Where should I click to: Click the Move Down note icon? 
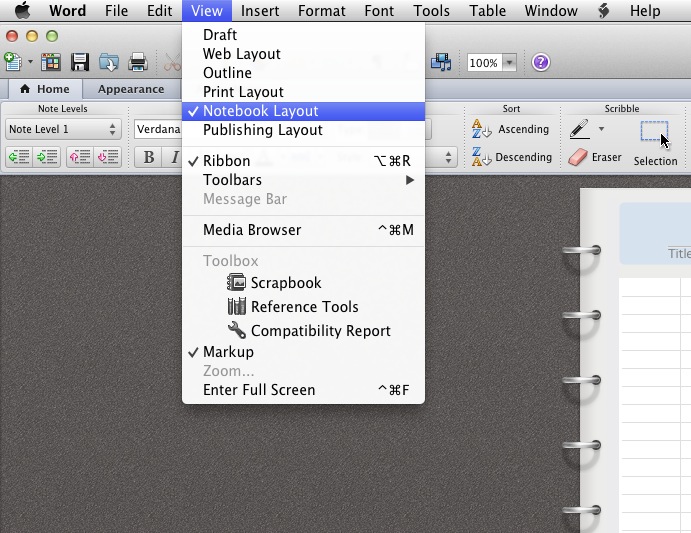108,157
